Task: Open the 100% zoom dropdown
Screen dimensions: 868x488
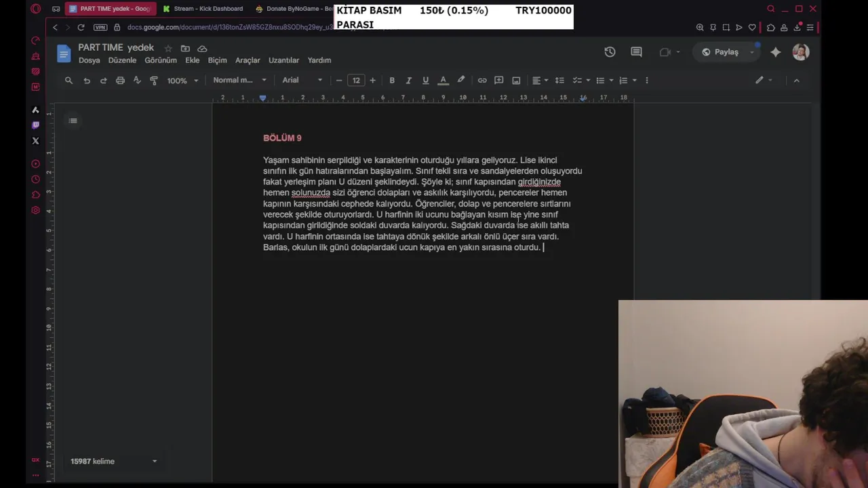Action: pyautogui.click(x=182, y=80)
